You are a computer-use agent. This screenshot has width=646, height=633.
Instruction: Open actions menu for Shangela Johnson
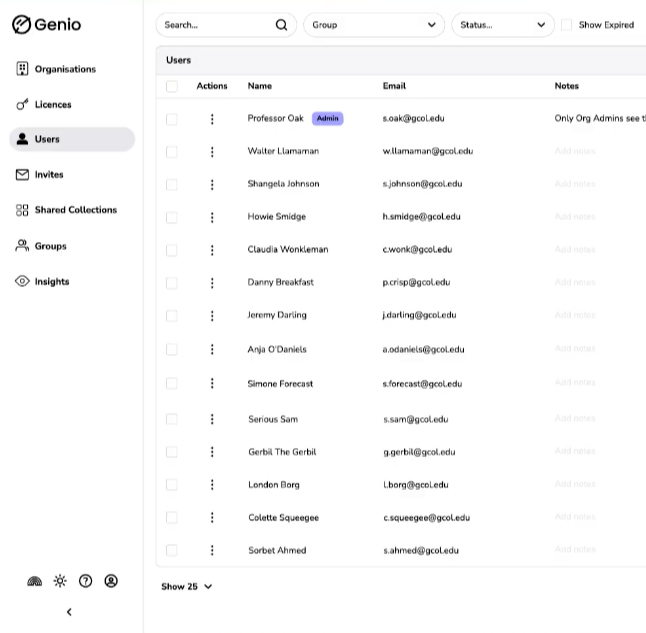(x=212, y=184)
